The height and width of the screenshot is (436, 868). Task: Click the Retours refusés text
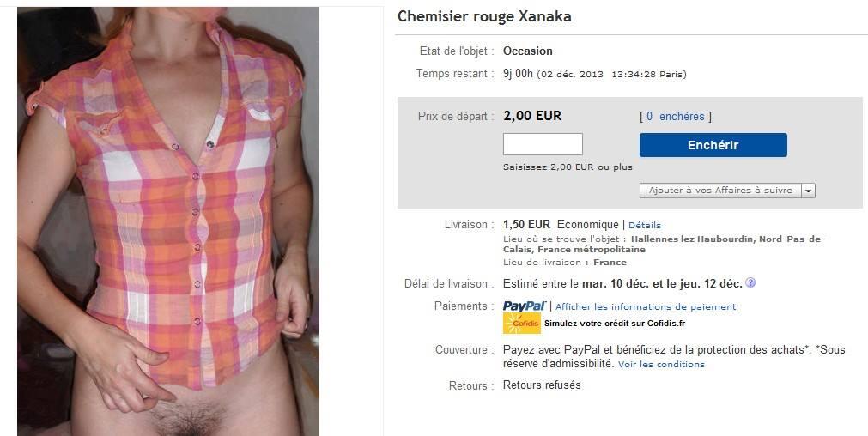tap(542, 385)
